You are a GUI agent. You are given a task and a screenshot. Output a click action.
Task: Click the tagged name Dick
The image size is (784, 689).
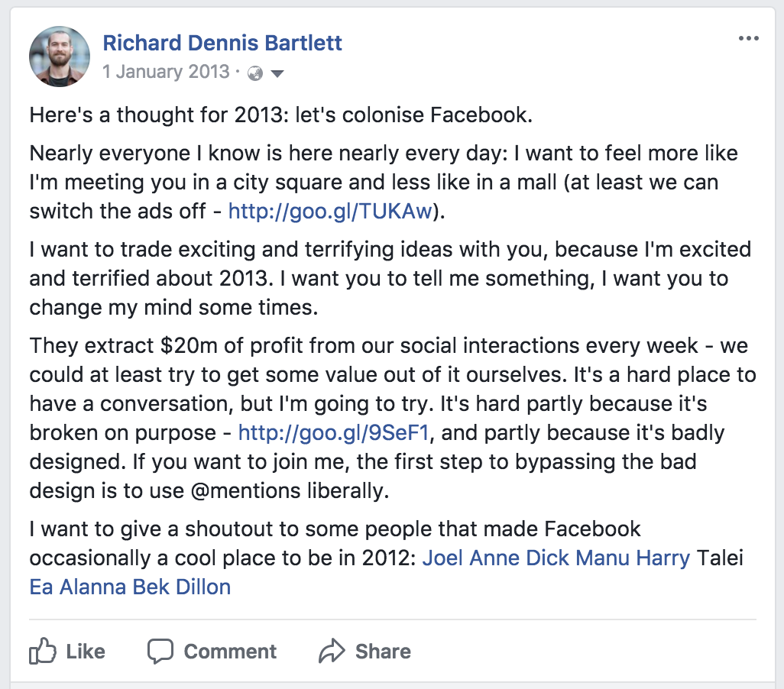(x=548, y=558)
